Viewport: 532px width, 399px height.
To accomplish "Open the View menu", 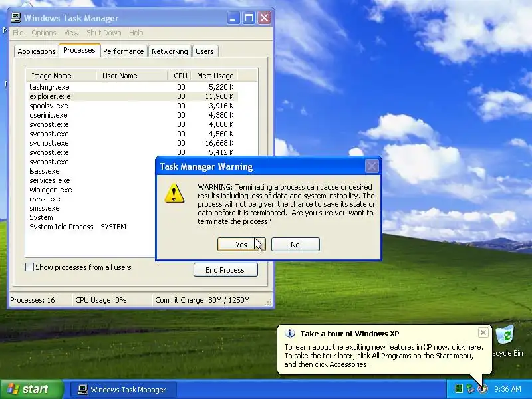I will coord(71,33).
